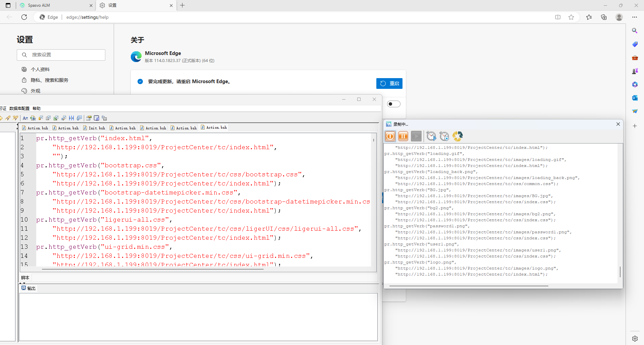Open Edge's Settings and more ellipsis menu
Image resolution: width=644 pixels, height=345 pixels.
point(635,17)
